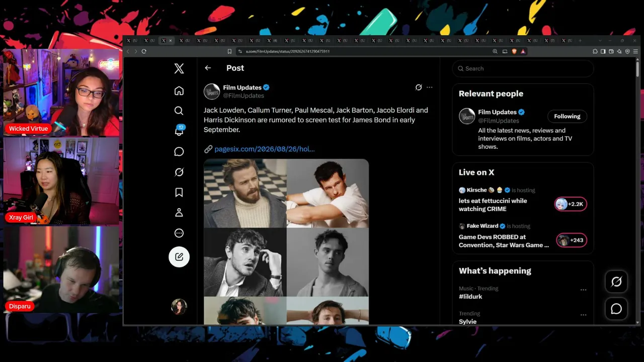
Task: Click the +243 listeners pill
Action: tap(572, 240)
